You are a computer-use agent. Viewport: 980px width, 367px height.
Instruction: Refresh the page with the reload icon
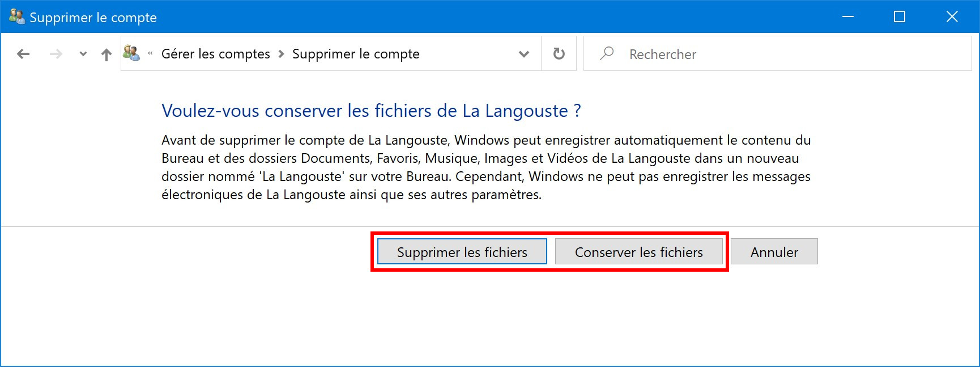(559, 54)
